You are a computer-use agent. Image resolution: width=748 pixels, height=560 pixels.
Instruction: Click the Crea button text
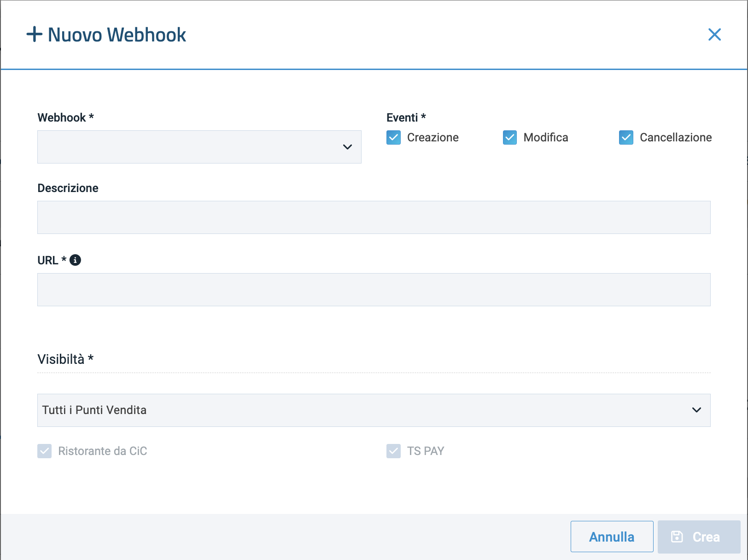(x=706, y=537)
